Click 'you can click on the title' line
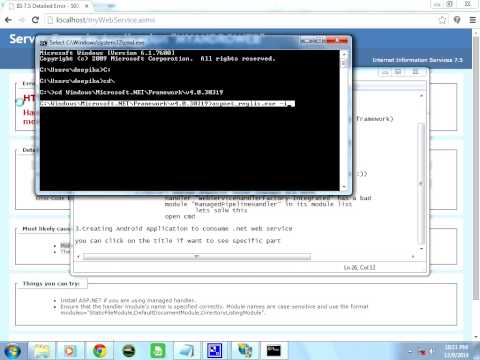Screen dimensions: 480x360 (x=178, y=241)
